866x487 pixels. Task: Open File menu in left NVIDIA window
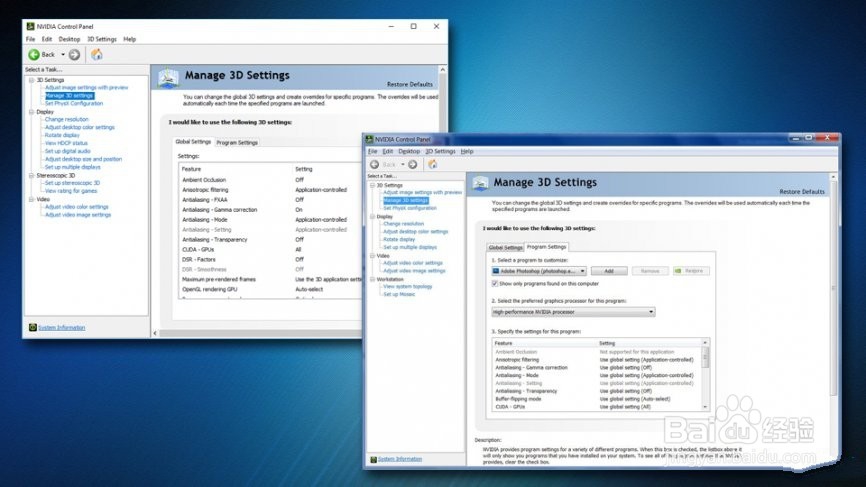tap(30, 39)
